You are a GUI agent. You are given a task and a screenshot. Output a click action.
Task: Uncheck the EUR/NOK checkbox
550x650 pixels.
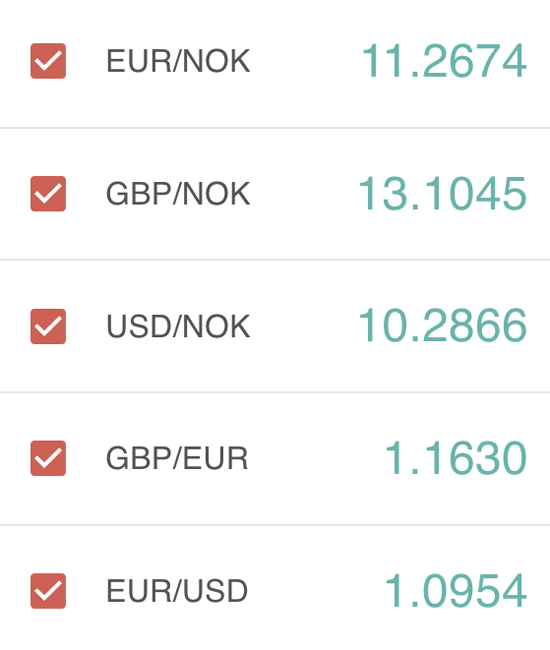click(x=48, y=61)
